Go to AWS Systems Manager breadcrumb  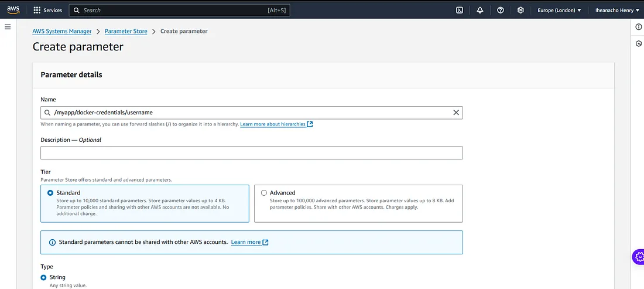(62, 31)
